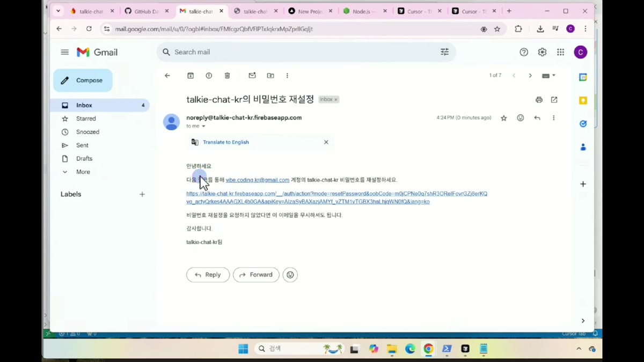
Task: Open Microsoft Edge from the taskbar
Action: pos(410,349)
